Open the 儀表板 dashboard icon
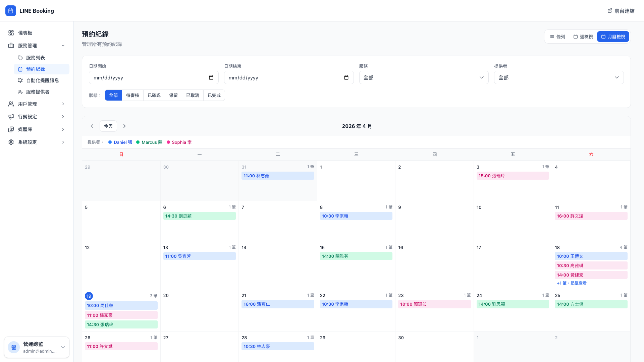This screenshot has width=644, height=362. 11,33
